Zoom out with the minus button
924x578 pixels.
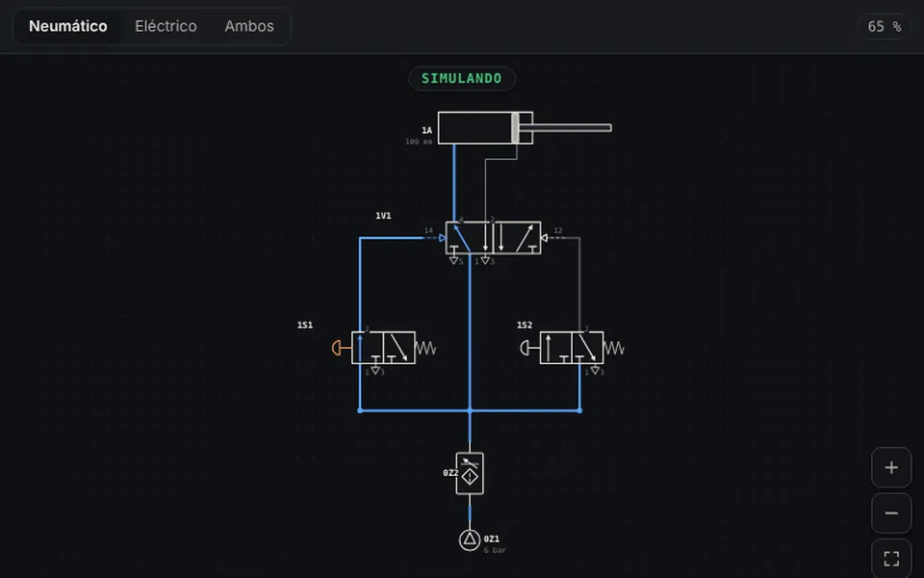point(891,513)
